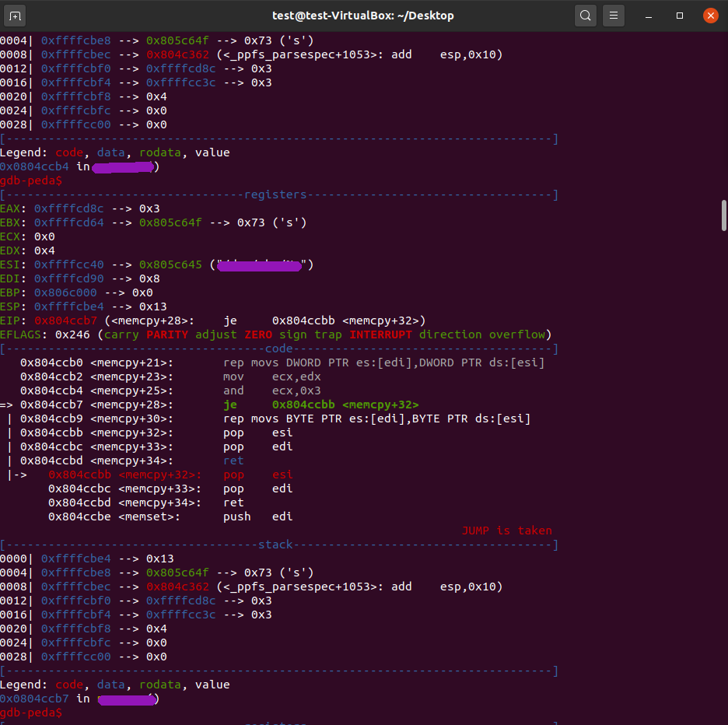Open the terminal search magnifier
The image size is (728, 725).
pyautogui.click(x=586, y=15)
